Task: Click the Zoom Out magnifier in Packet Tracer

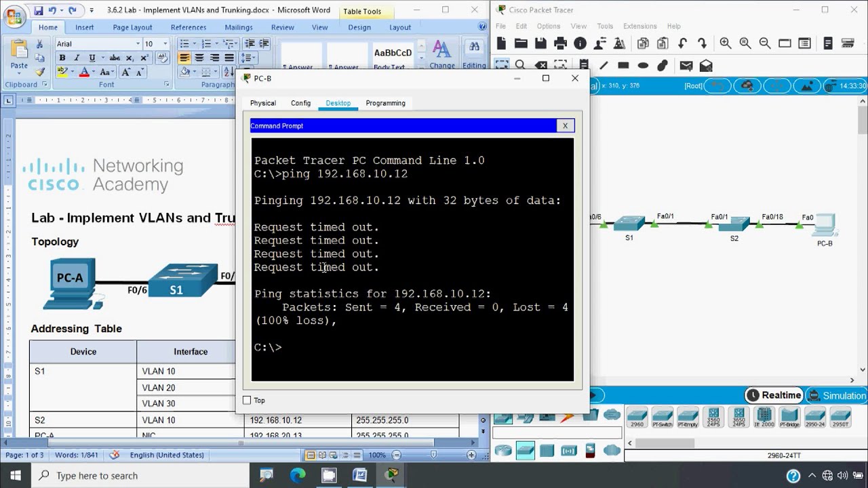Action: point(765,43)
